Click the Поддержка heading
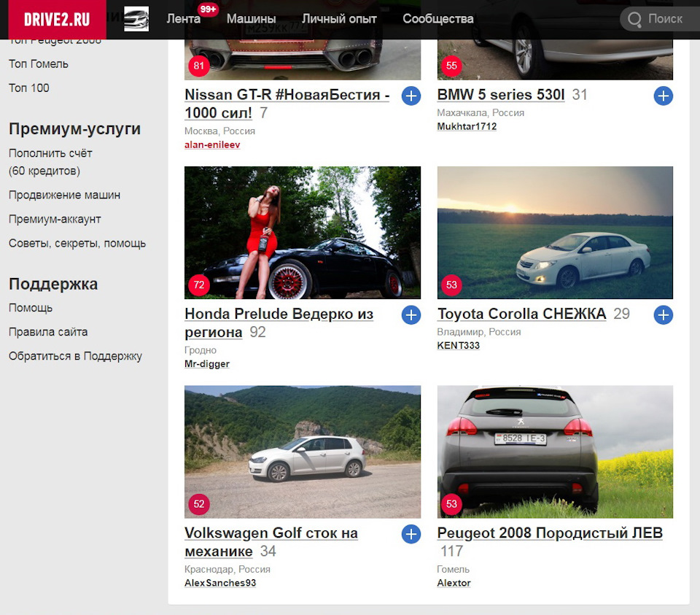 coord(53,284)
